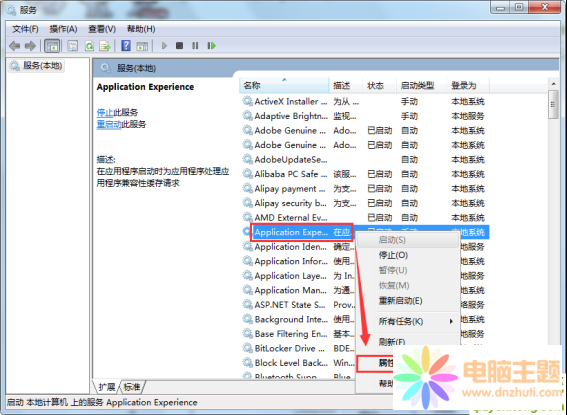Sort by the 名称 column header
The image size is (567, 415).
[284, 86]
